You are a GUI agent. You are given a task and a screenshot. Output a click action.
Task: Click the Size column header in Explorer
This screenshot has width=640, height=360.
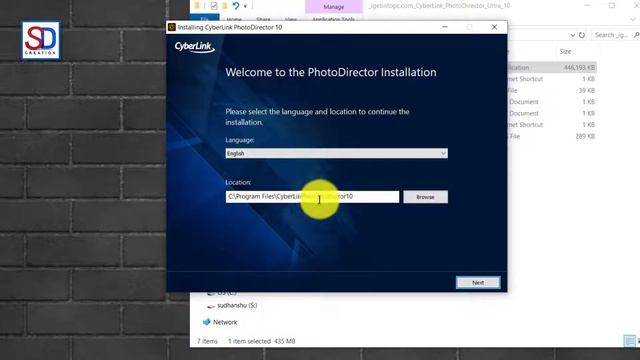pyautogui.click(x=565, y=51)
